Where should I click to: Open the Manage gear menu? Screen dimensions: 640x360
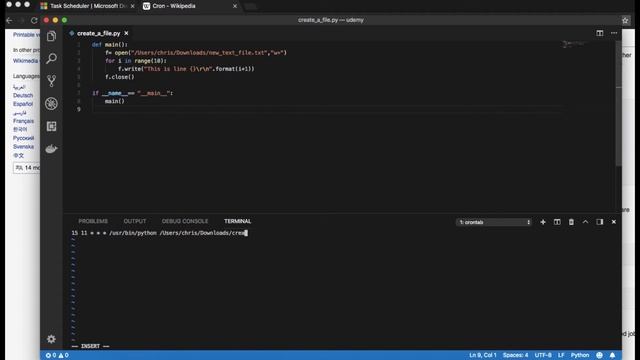click(51, 339)
